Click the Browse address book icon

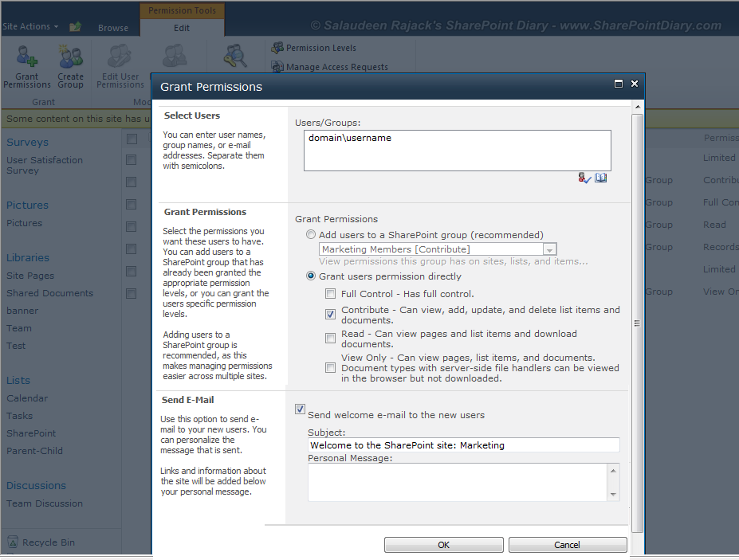click(x=600, y=178)
